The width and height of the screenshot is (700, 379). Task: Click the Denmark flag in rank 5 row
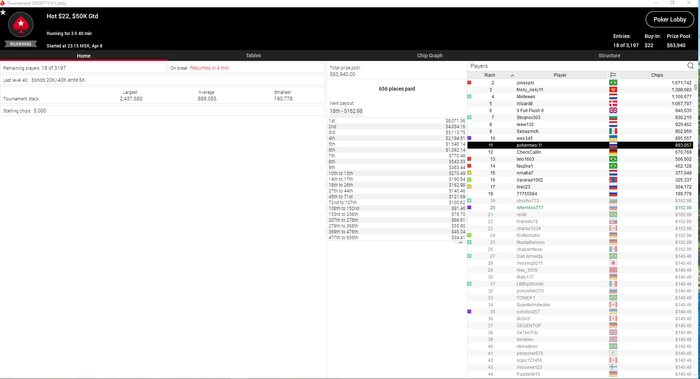point(613,104)
